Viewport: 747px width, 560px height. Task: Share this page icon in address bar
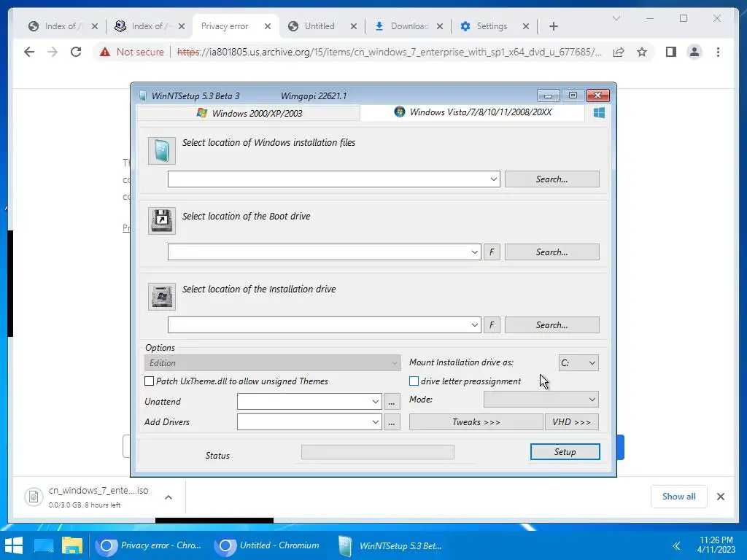coord(619,52)
